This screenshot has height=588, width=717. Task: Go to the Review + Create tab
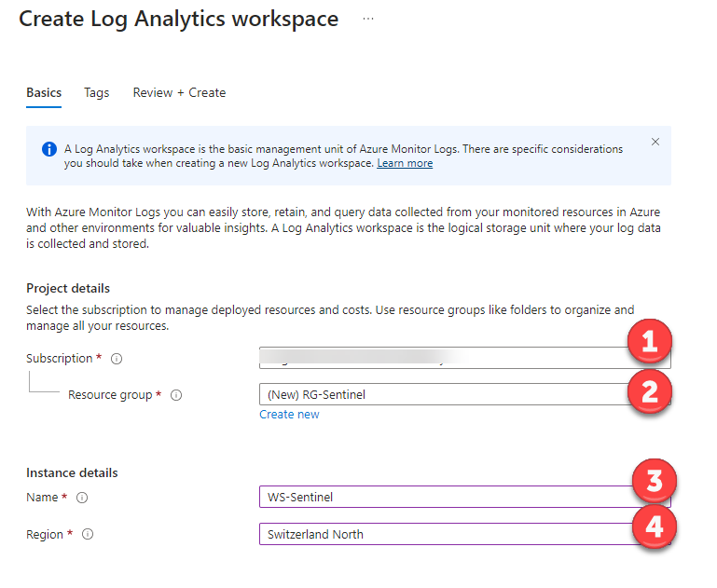point(179,92)
